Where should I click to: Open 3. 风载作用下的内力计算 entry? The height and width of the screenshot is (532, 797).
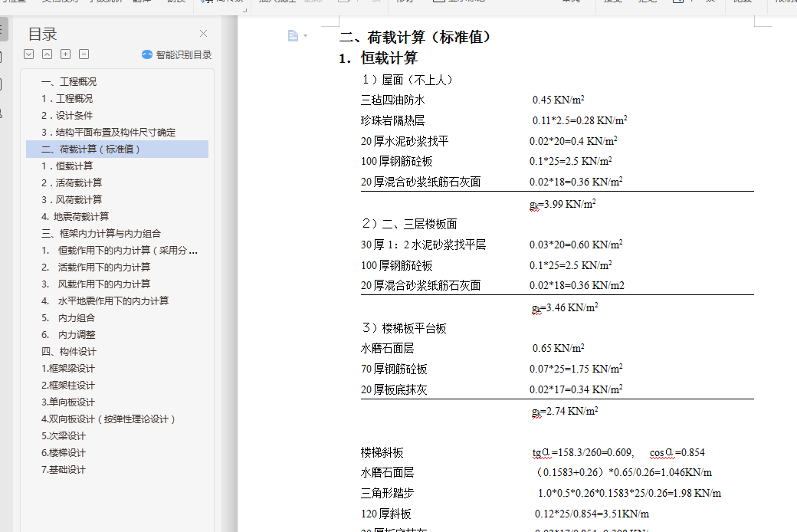[96, 284]
